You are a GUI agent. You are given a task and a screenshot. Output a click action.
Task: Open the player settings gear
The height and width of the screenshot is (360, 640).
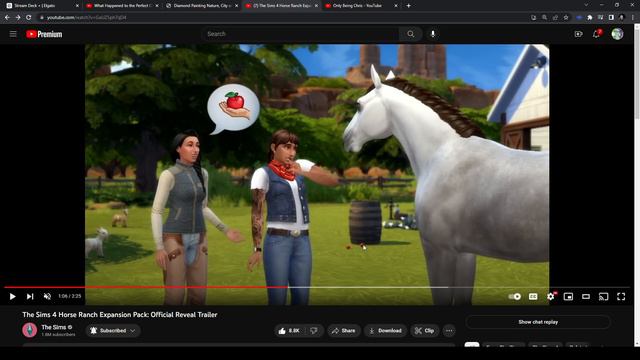(x=551, y=296)
